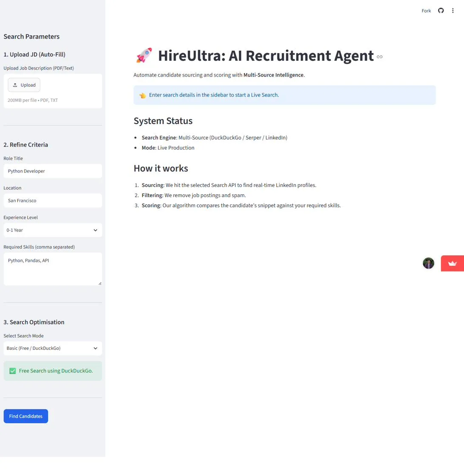Click the upload arrow icon
The image size is (464, 476).
15,85
